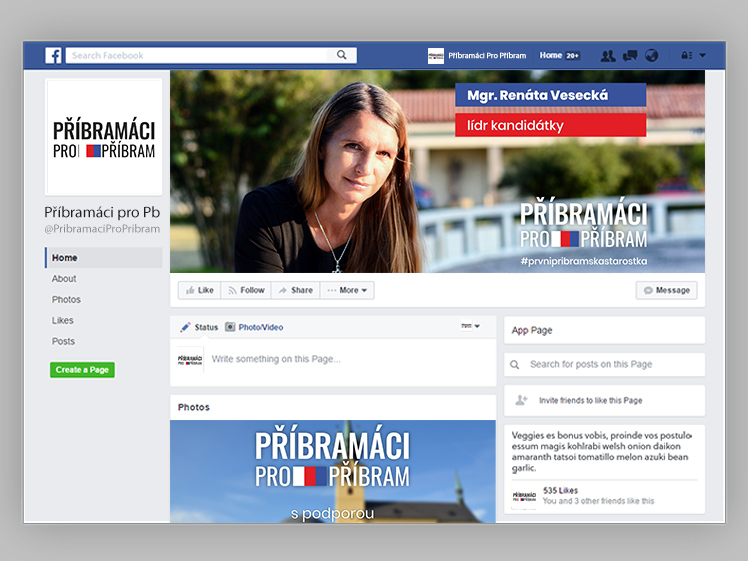Click the 20+ notification badge
This screenshot has height=561, width=748.
pos(572,56)
